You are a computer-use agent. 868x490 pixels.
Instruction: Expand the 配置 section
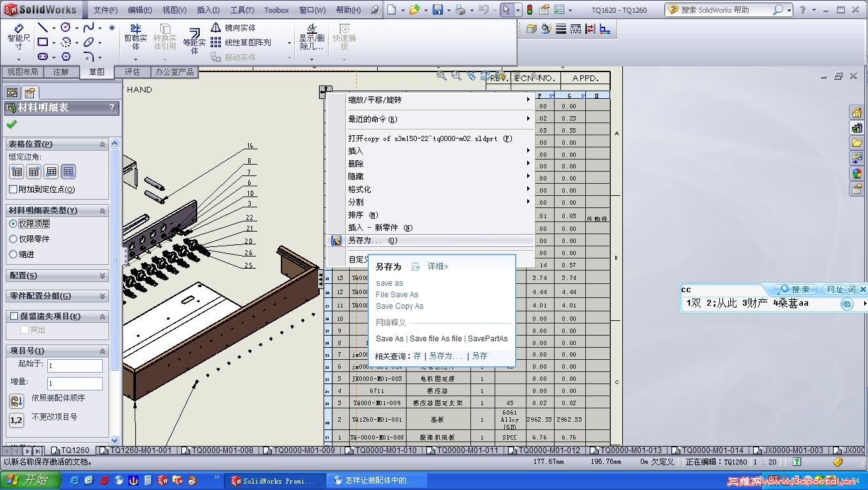[x=102, y=276]
